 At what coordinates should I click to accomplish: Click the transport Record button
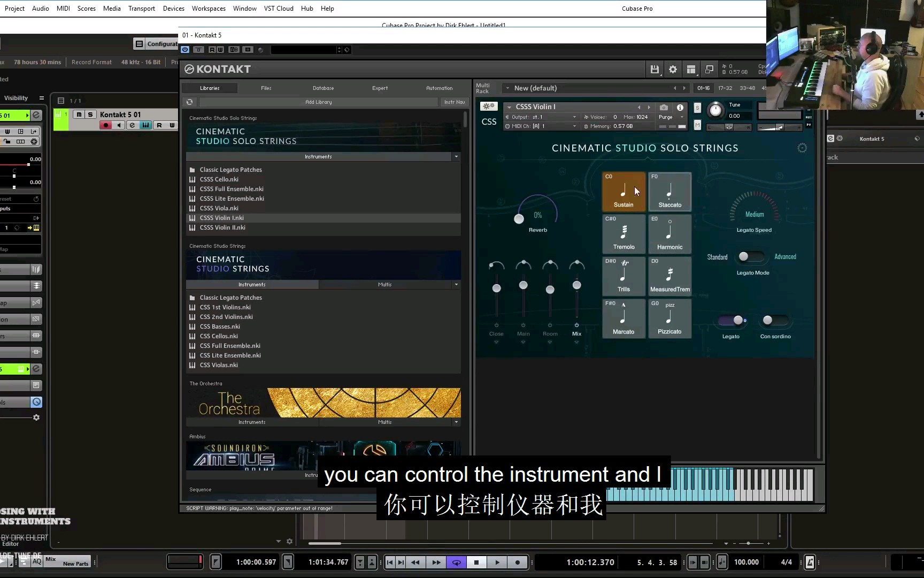(518, 562)
